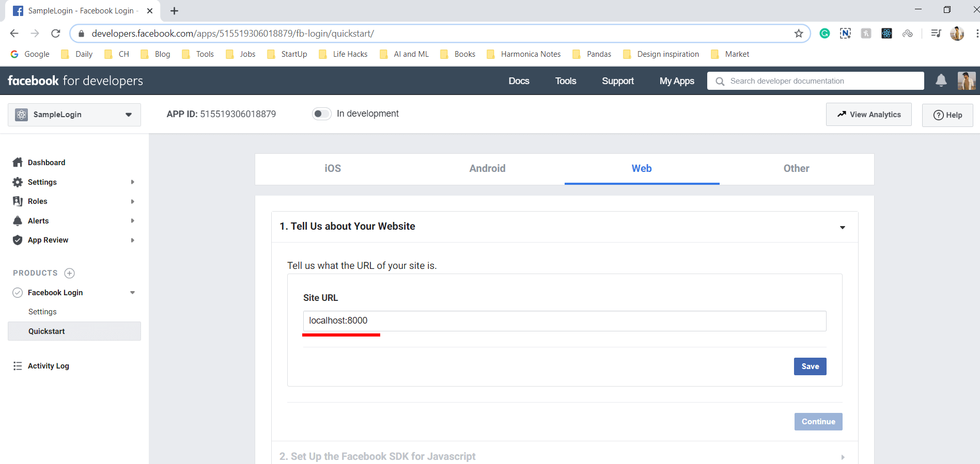980x464 pixels.
Task: Add a product with the plus icon
Action: [x=70, y=273]
